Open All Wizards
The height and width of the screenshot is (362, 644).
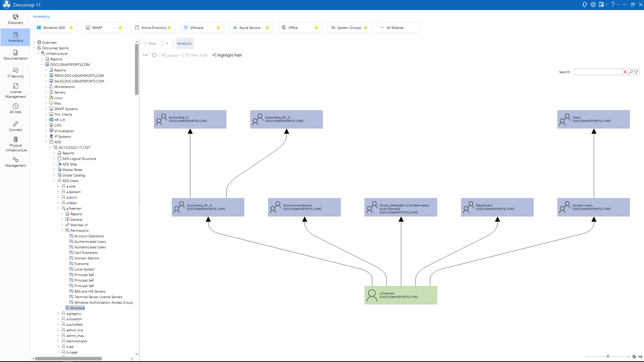[398, 27]
